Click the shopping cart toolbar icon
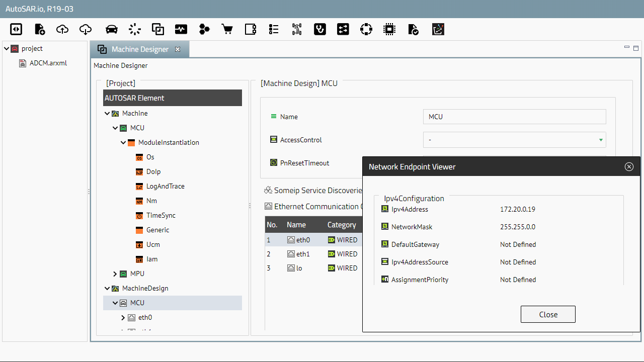The image size is (644, 362). click(x=227, y=29)
